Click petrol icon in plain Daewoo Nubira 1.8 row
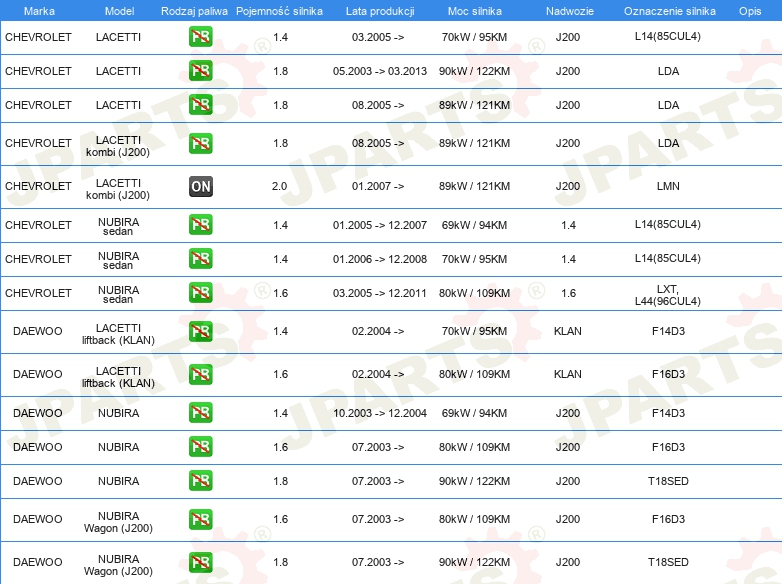782x584 pixels. tap(200, 481)
